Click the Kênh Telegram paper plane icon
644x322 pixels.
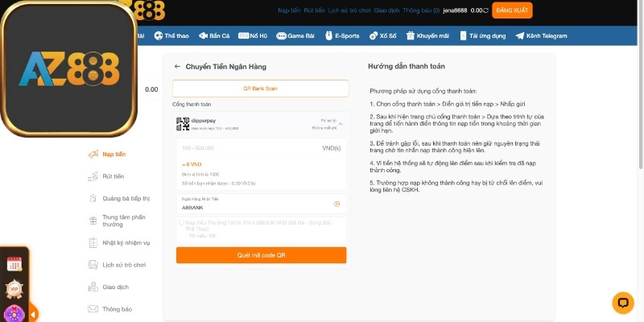pos(520,35)
